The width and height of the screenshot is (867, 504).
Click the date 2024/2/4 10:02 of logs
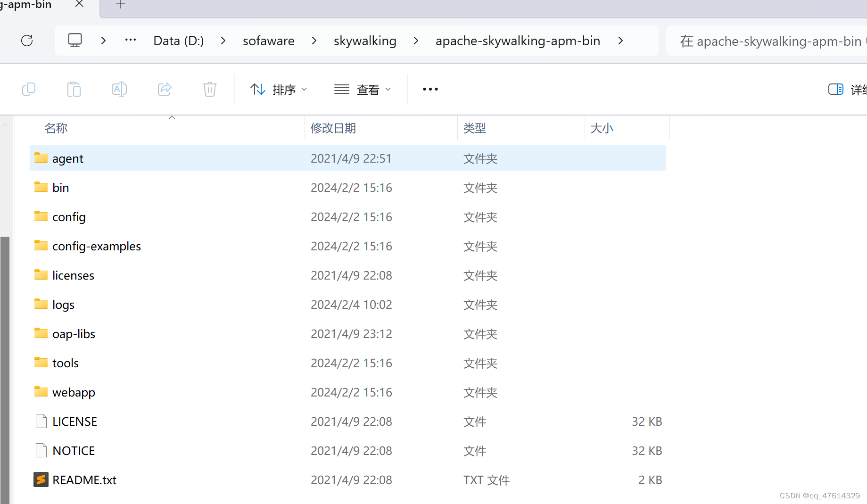pos(351,305)
